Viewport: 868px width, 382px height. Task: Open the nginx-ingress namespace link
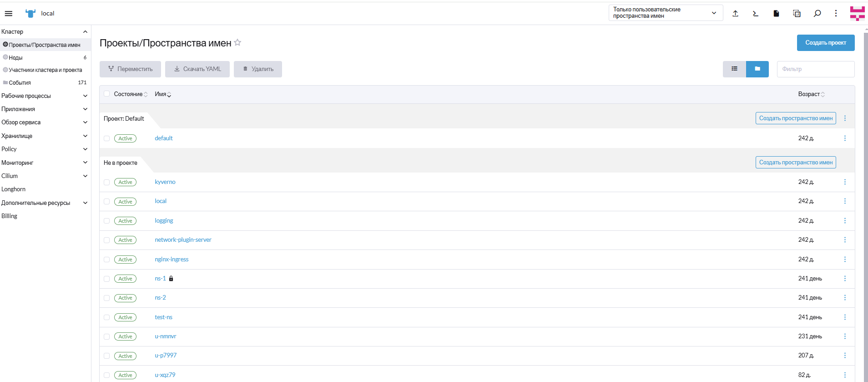172,260
